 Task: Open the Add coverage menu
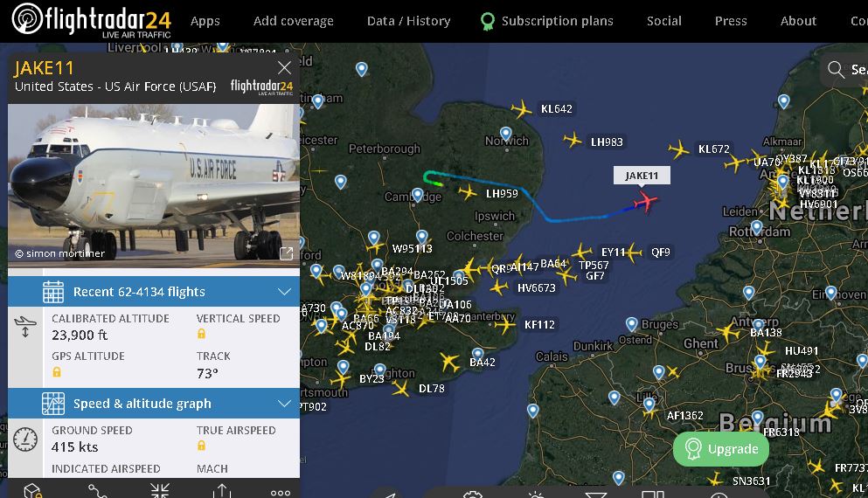click(294, 21)
